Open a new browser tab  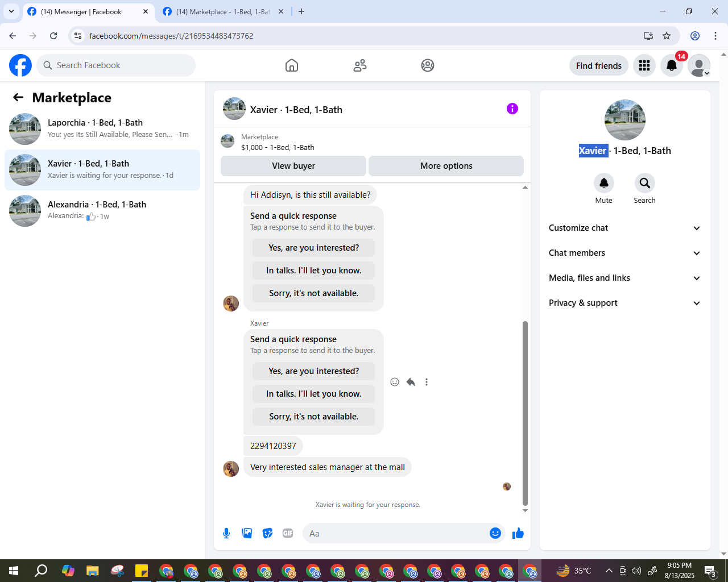pyautogui.click(x=301, y=11)
